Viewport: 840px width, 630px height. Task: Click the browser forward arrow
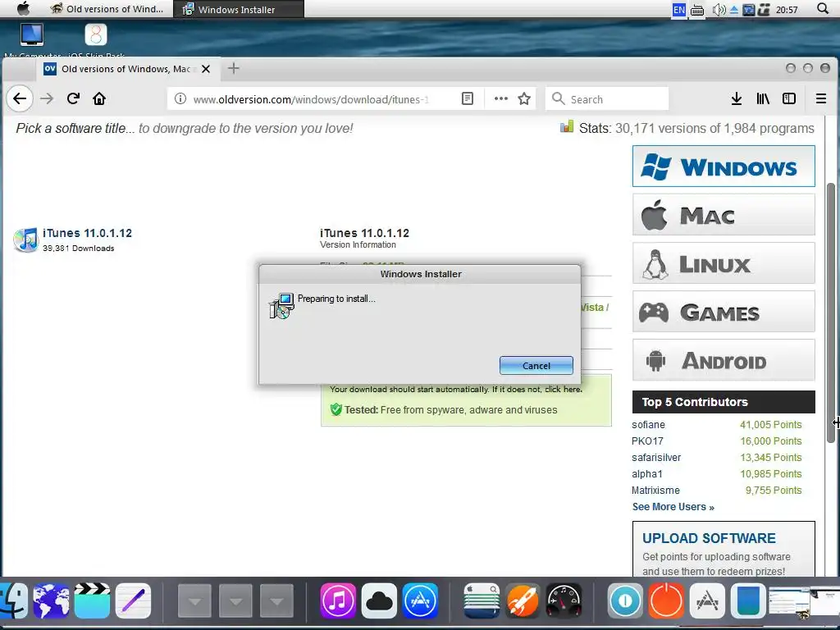click(x=47, y=98)
